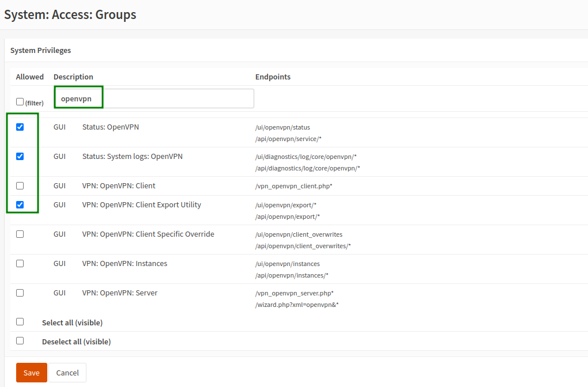
Task: Uncheck the Status: OpenVPN privilege checkbox
Action: pos(20,127)
